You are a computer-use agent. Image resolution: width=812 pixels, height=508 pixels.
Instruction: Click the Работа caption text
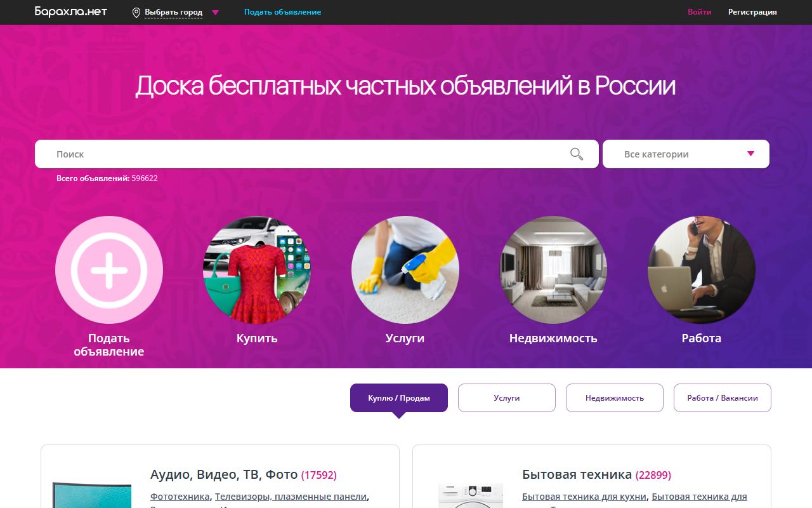point(702,338)
